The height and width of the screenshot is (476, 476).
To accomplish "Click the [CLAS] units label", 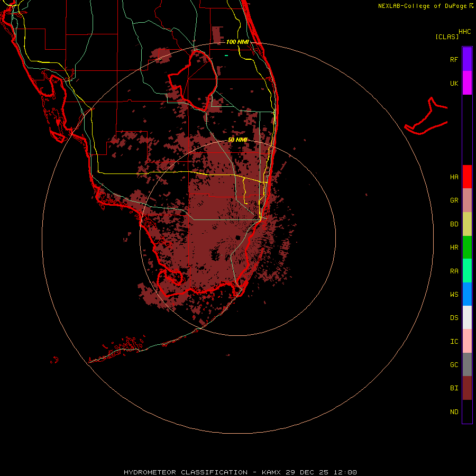I will coord(447,36).
